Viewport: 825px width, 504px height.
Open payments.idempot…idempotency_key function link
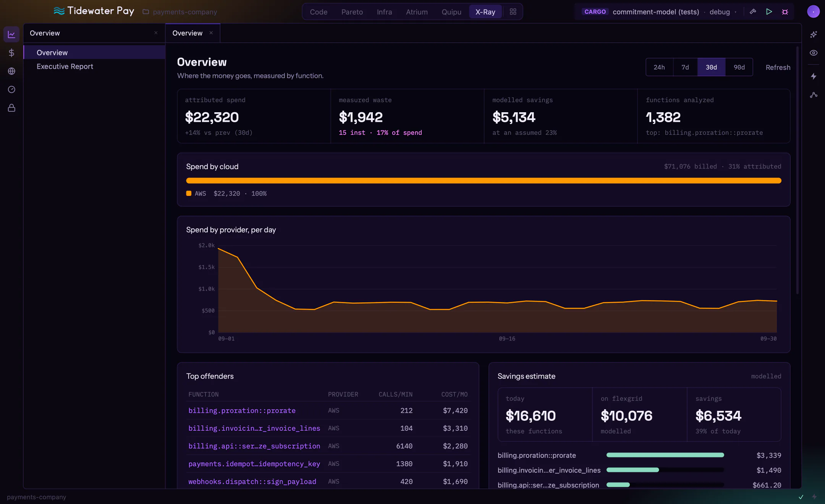[x=254, y=464]
